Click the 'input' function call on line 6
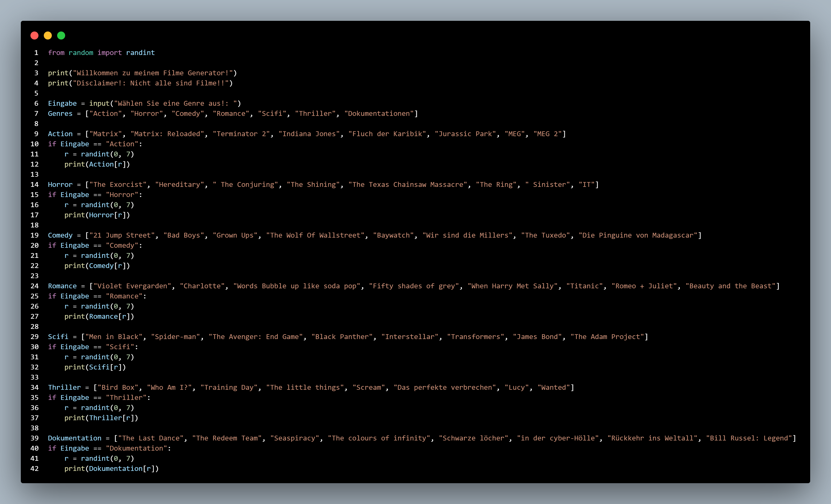Viewport: 831px width, 504px height. pyautogui.click(x=100, y=104)
